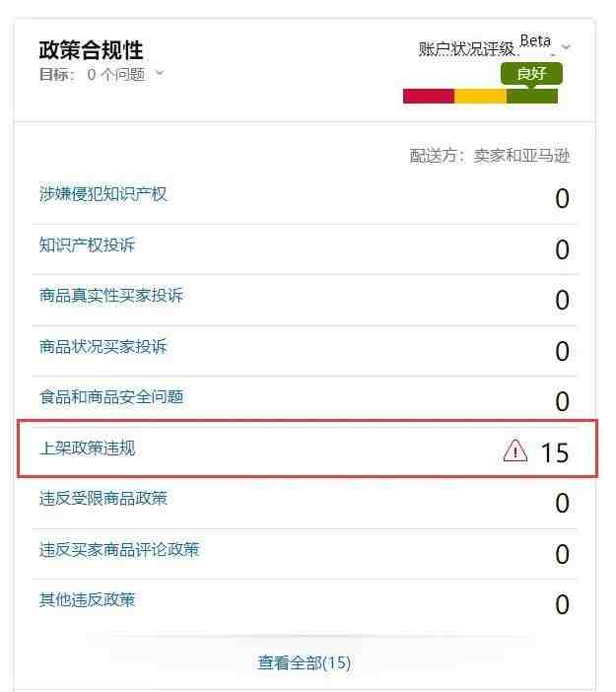Click the Beta label
Image resolution: width=616 pixels, height=692 pixels.
535,40
